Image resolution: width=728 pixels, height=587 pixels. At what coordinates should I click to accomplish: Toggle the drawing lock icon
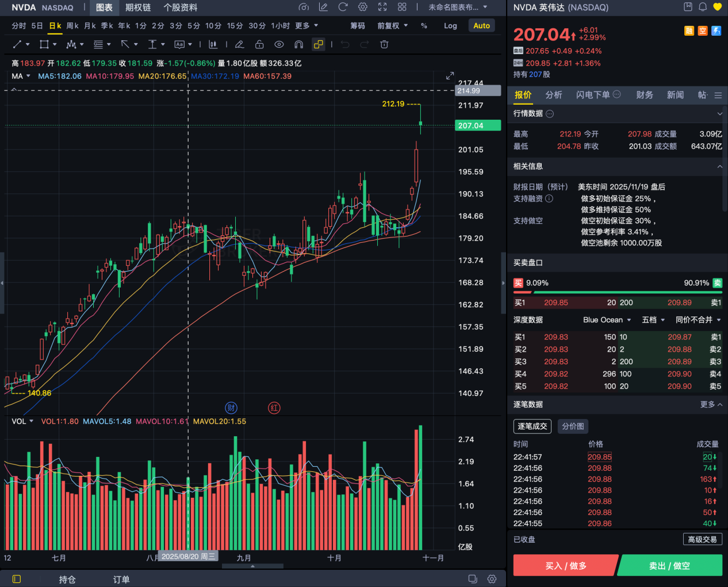(259, 44)
